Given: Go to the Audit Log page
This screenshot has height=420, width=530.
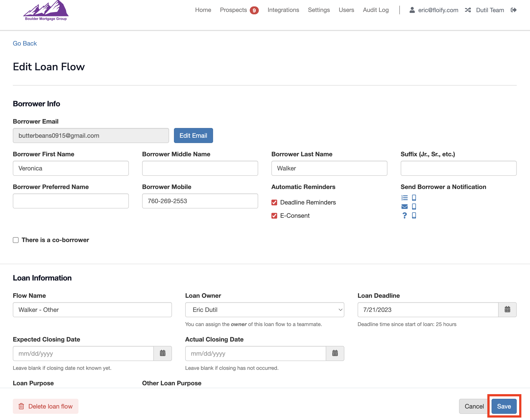Looking at the screenshot, I should [376, 10].
